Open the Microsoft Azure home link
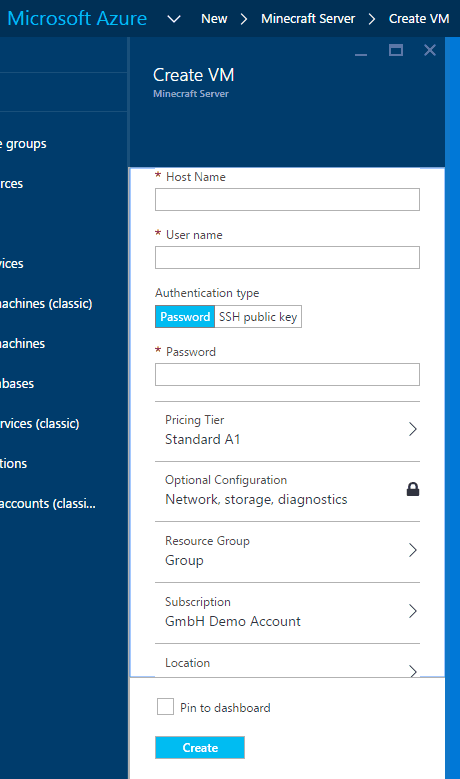Image resolution: width=460 pixels, height=779 pixels. tap(77, 18)
